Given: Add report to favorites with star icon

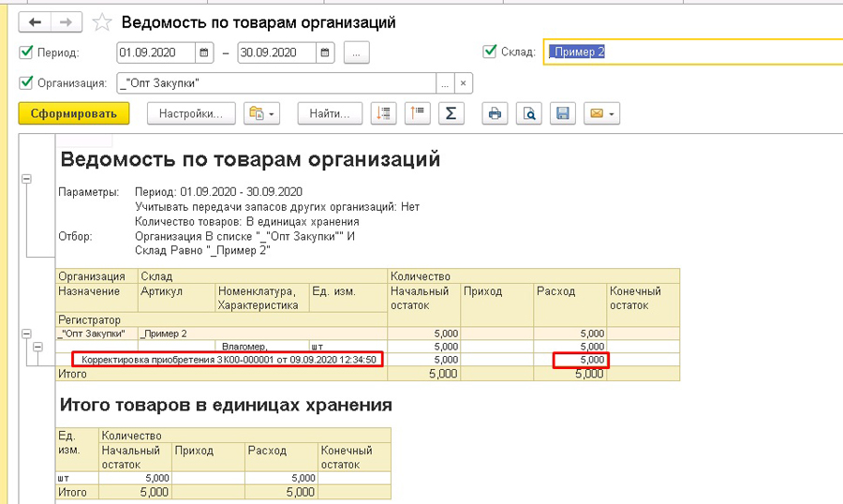Looking at the screenshot, I should point(103,22).
